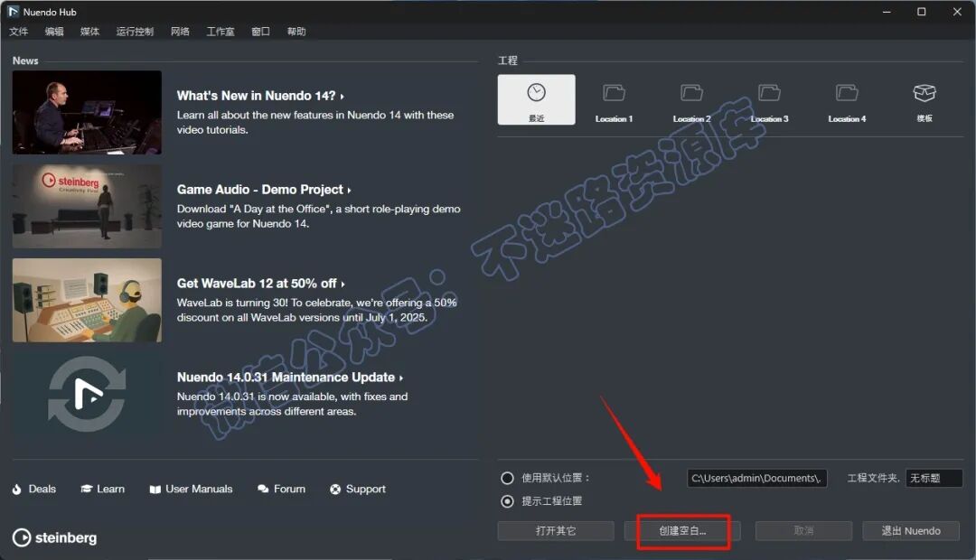Open 'Get WaveLab 12 at 50% off' headline
Image resolution: width=976 pixels, height=560 pixels.
261,284
